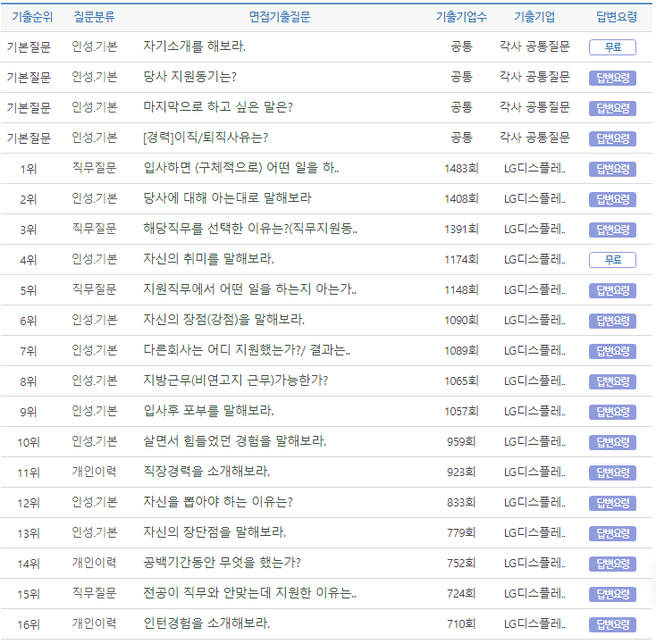Click 답변요령 for 인턴경험을 소개해보라
This screenshot has height=644, width=656.
612,624
